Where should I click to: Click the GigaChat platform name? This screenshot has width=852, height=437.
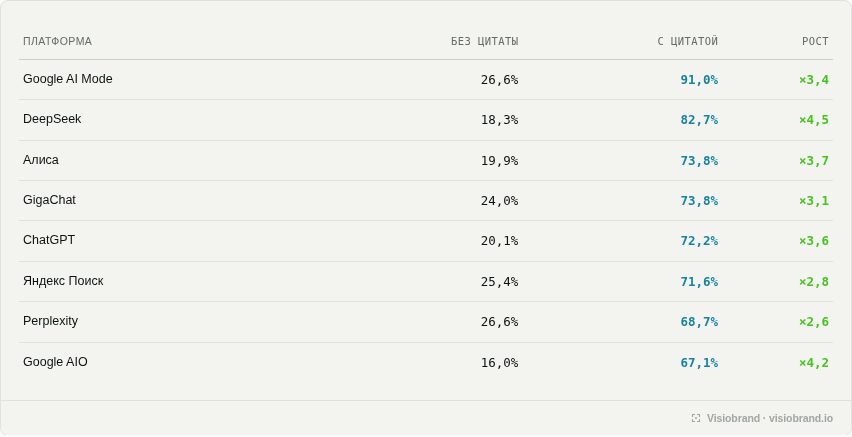[x=49, y=200]
